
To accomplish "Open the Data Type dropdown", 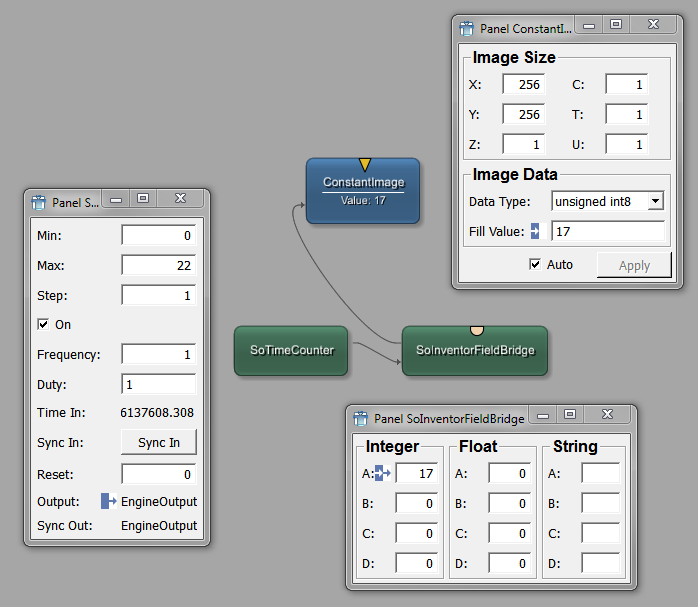I will [607, 202].
